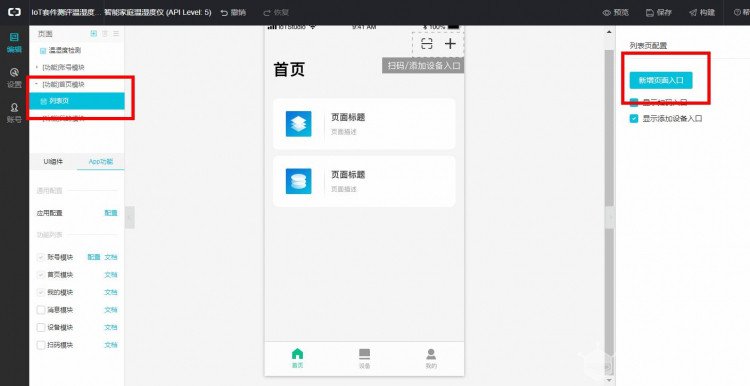
Task: Click the project title IoT套件测评温湿度
Action: pyautogui.click(x=66, y=12)
